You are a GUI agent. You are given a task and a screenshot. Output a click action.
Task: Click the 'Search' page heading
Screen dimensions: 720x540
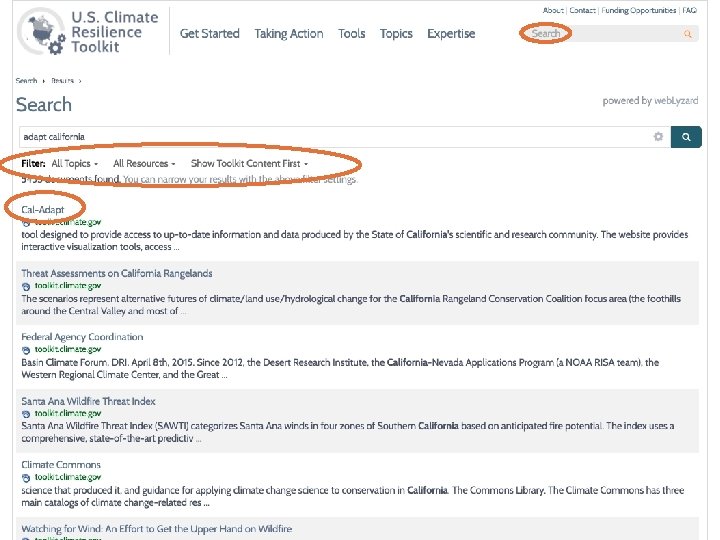[44, 105]
